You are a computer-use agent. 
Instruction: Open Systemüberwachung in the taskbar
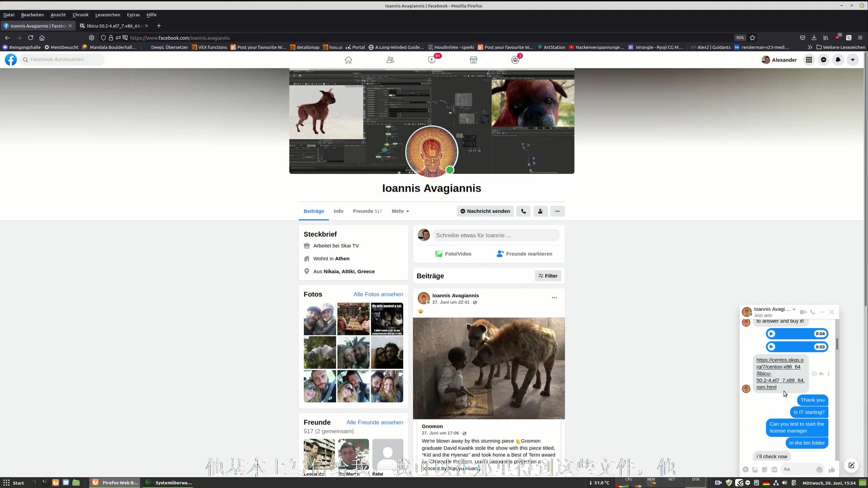point(169,483)
